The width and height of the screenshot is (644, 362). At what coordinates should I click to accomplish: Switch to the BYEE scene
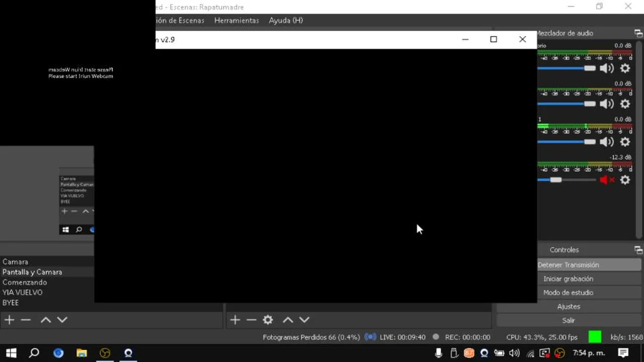47,303
